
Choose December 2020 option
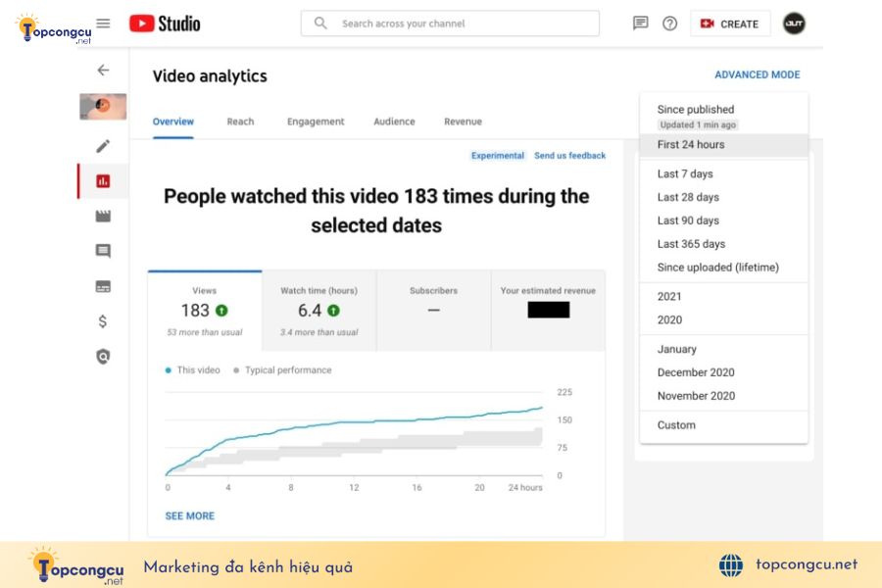tap(724, 372)
